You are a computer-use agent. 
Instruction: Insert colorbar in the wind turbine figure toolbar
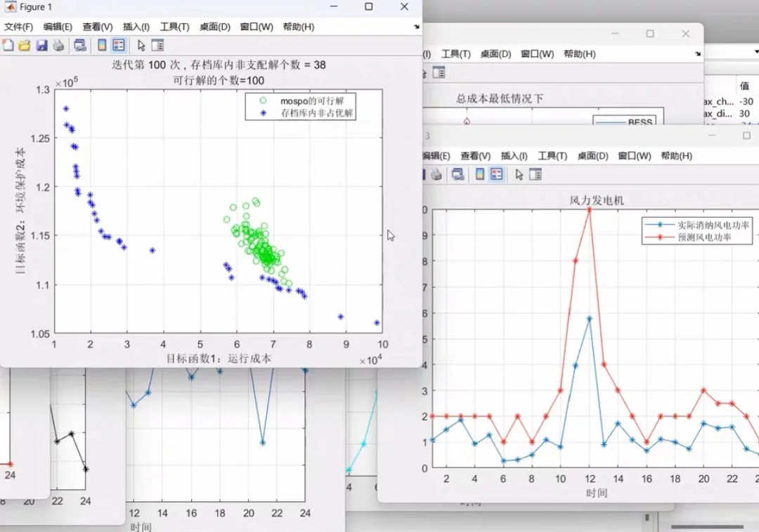point(480,174)
